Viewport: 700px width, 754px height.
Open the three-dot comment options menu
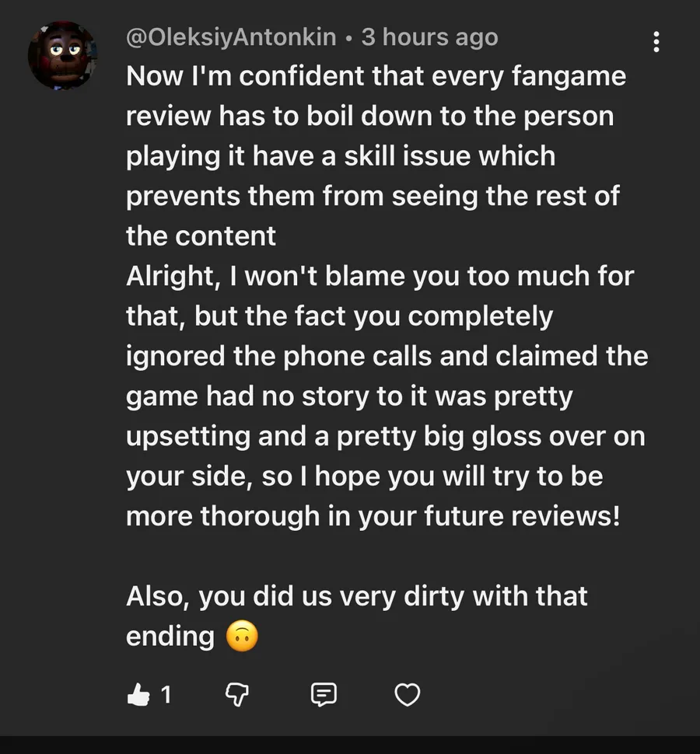coord(656,42)
